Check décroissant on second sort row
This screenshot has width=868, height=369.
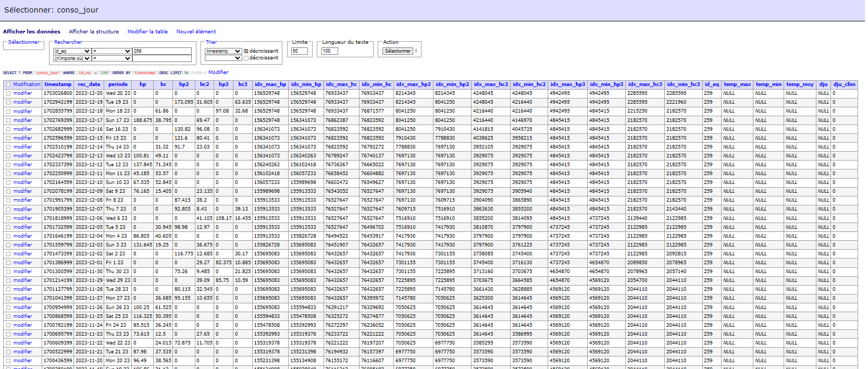click(x=246, y=58)
